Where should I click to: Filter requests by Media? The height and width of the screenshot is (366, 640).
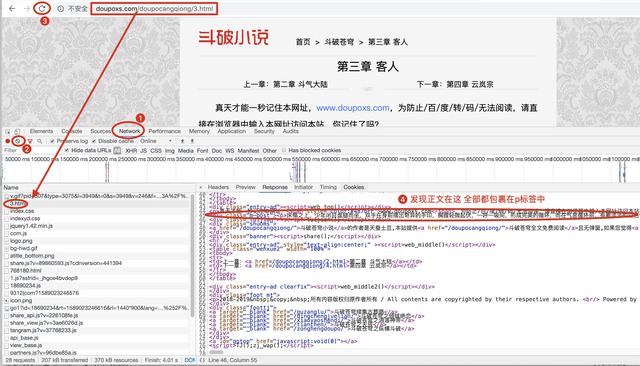tap(186, 151)
